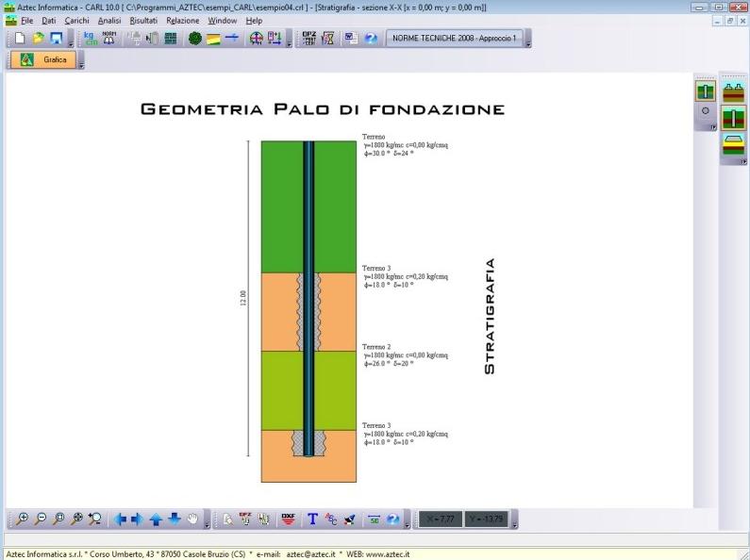Open the kg/cm units settings icon
Screen dimensions: 750x560
91,39
